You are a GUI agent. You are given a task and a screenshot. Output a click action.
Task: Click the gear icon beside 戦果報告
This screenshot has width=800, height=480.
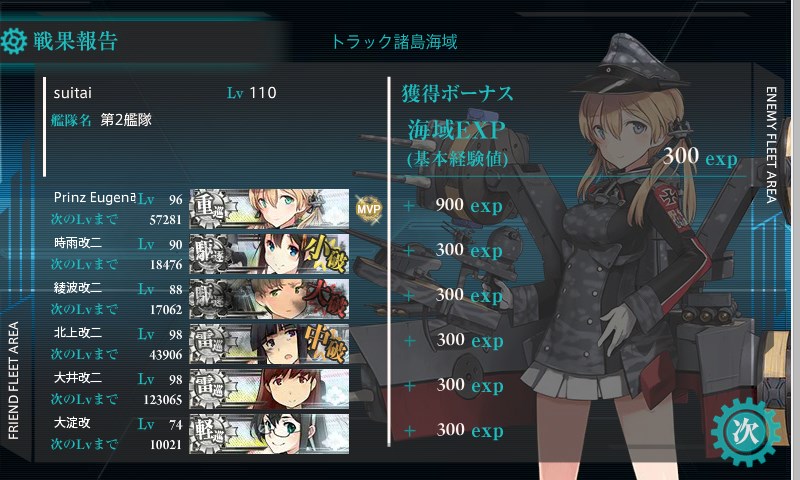tap(13, 41)
